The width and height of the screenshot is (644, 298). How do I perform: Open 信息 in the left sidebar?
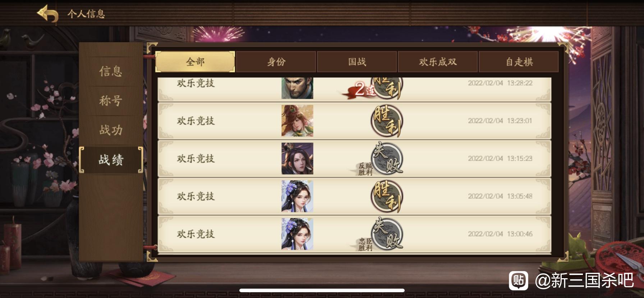(111, 71)
